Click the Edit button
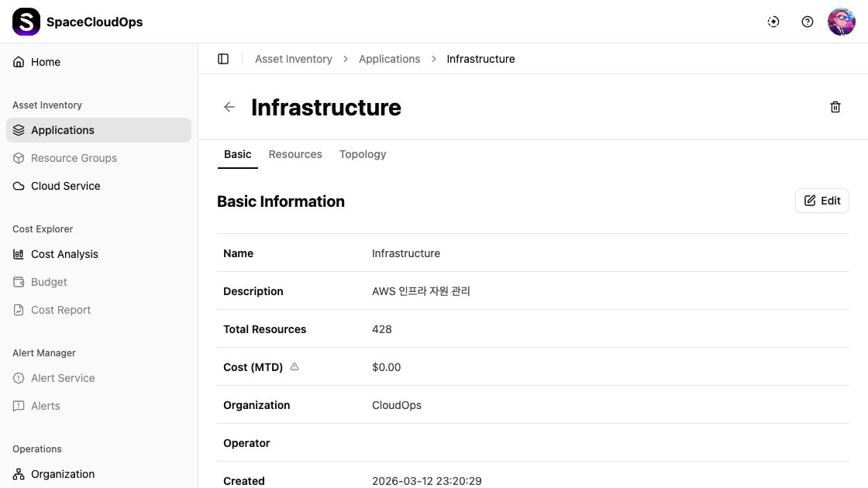This screenshot has width=868, height=488. 822,201
